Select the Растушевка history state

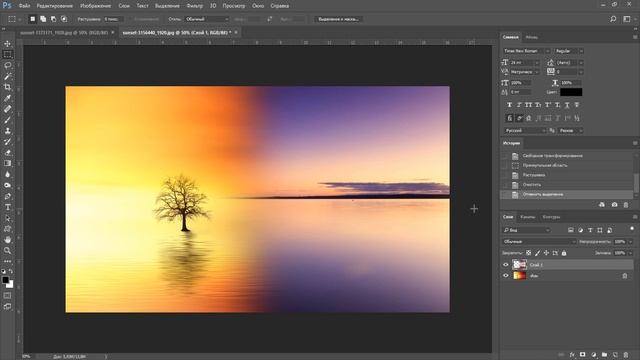coord(534,175)
